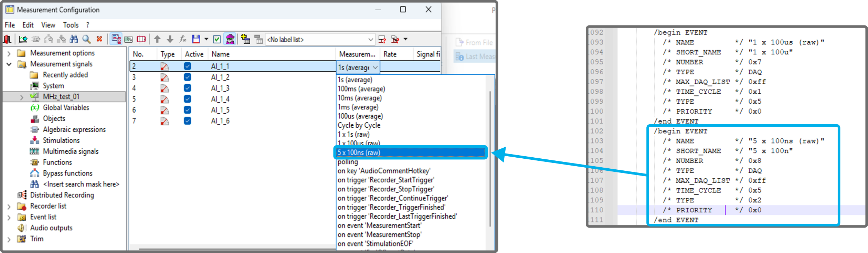
Task: Disable the Active checkbox for AI_1_6
Action: 187,121
